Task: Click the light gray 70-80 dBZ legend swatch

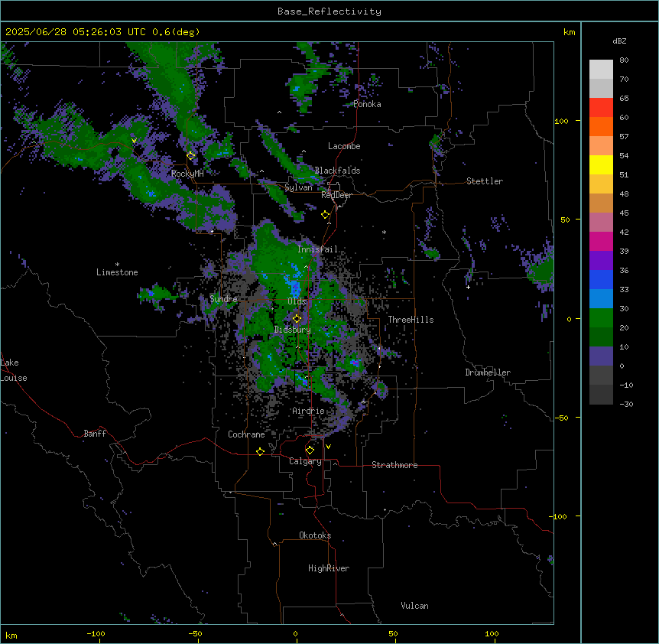Action: pos(601,70)
